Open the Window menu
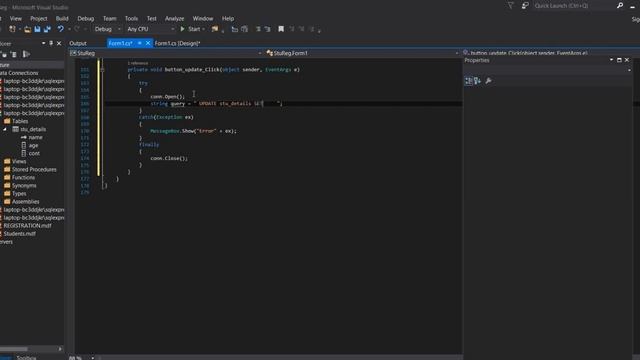640x360 pixels. point(202,19)
